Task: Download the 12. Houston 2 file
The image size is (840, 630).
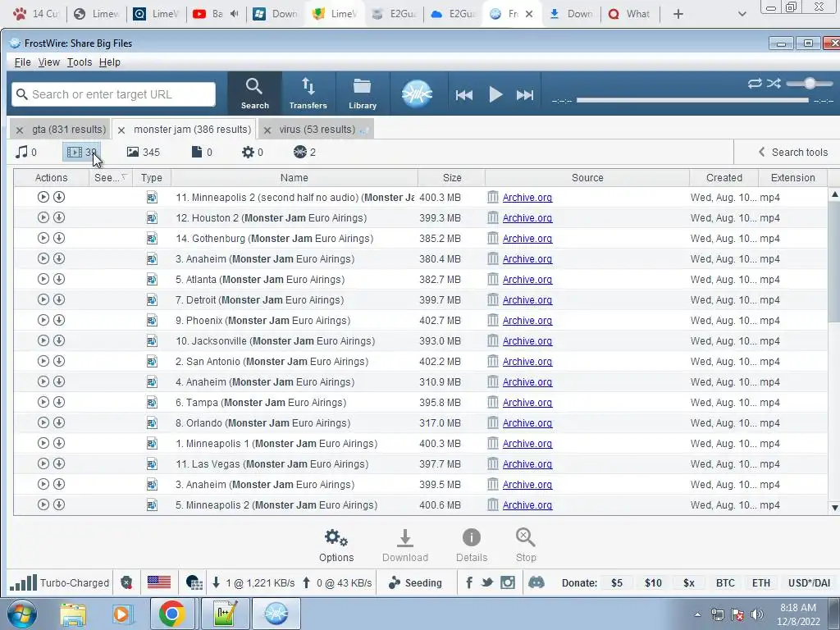Action: point(59,217)
